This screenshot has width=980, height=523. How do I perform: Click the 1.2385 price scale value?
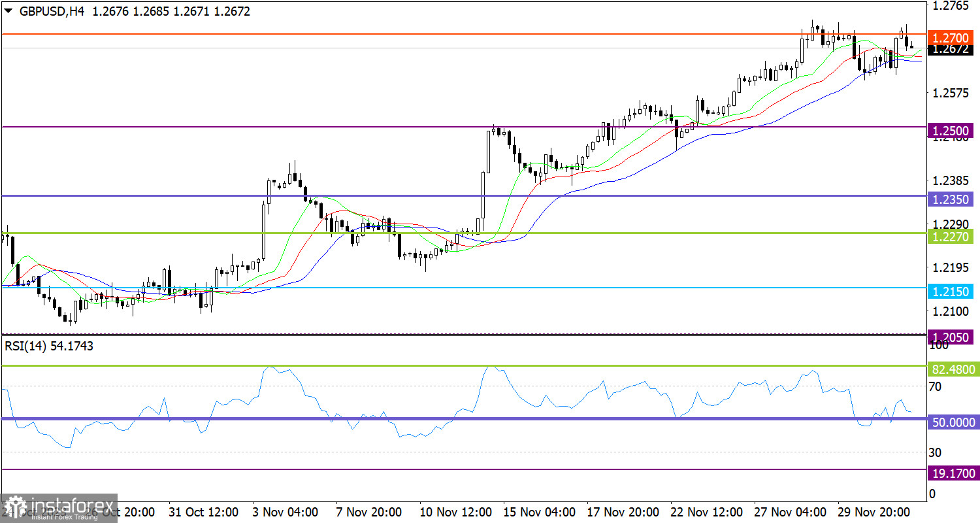click(x=951, y=180)
